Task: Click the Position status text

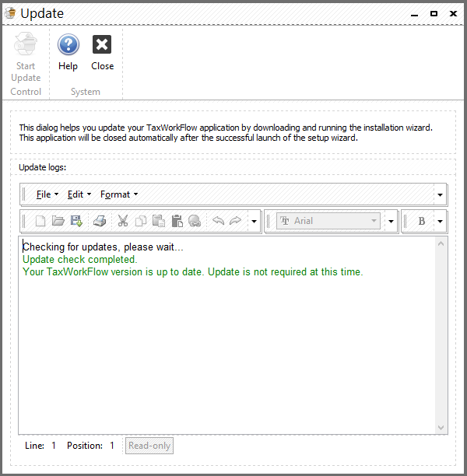Action: (x=90, y=446)
